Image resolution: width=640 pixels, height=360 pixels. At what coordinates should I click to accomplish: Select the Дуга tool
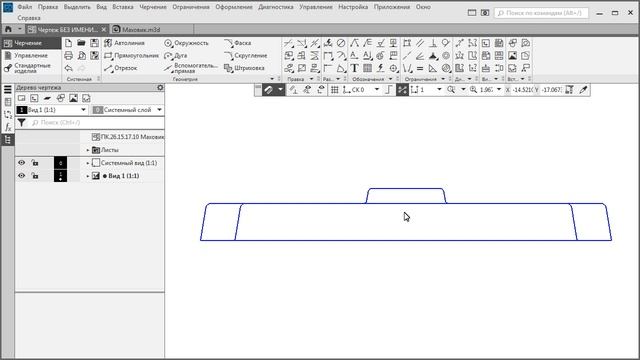pyautogui.click(x=176, y=56)
